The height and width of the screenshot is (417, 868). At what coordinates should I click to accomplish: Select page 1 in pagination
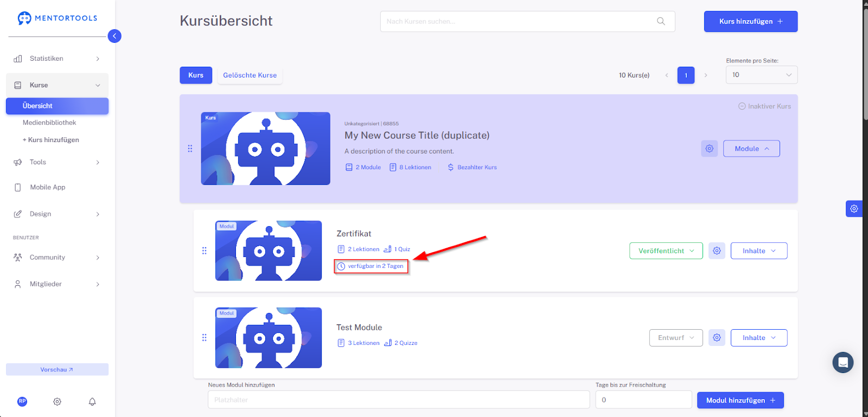tap(686, 75)
